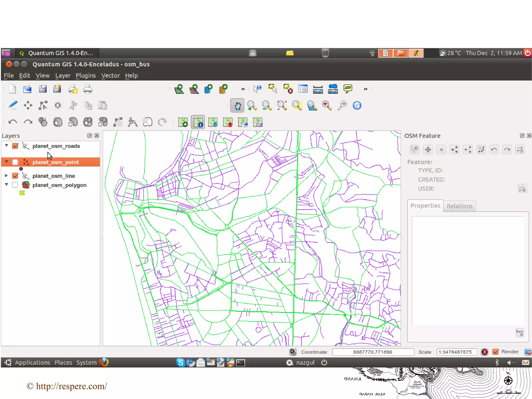Select the Pan Map hand tool
Image resolution: width=532 pixels, height=399 pixels.
(237, 106)
